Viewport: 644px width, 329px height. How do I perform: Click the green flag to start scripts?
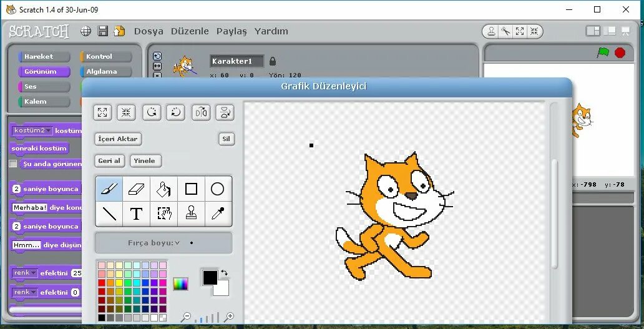(x=603, y=52)
